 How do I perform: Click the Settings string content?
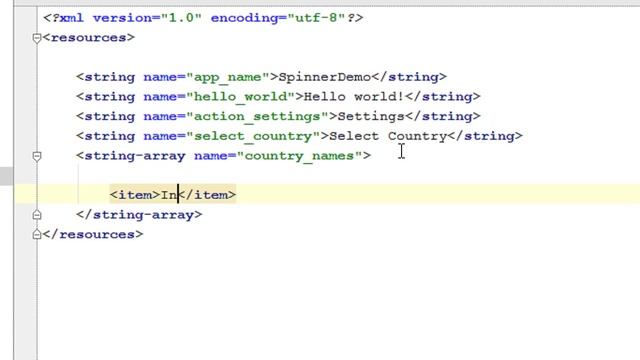click(371, 117)
